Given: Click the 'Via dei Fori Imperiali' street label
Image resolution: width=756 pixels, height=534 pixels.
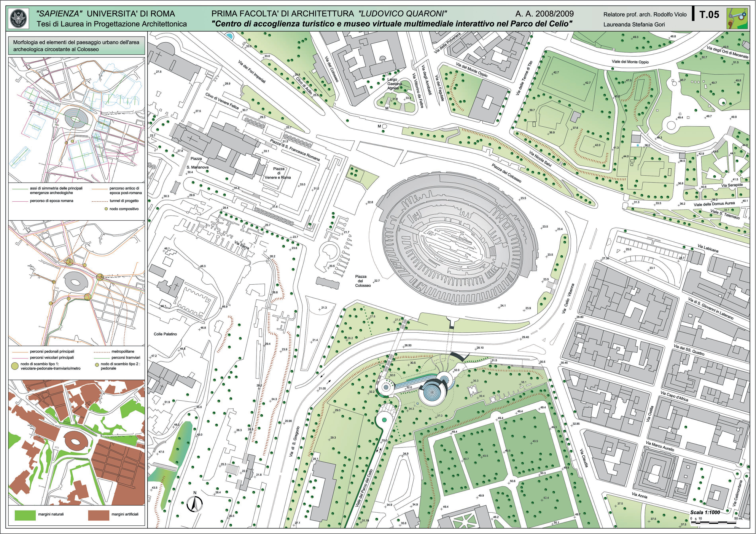Looking at the screenshot, I should (251, 71).
